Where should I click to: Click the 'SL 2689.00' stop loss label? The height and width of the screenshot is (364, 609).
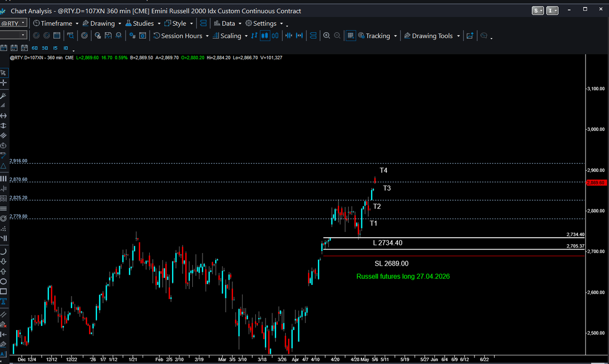coord(391,264)
